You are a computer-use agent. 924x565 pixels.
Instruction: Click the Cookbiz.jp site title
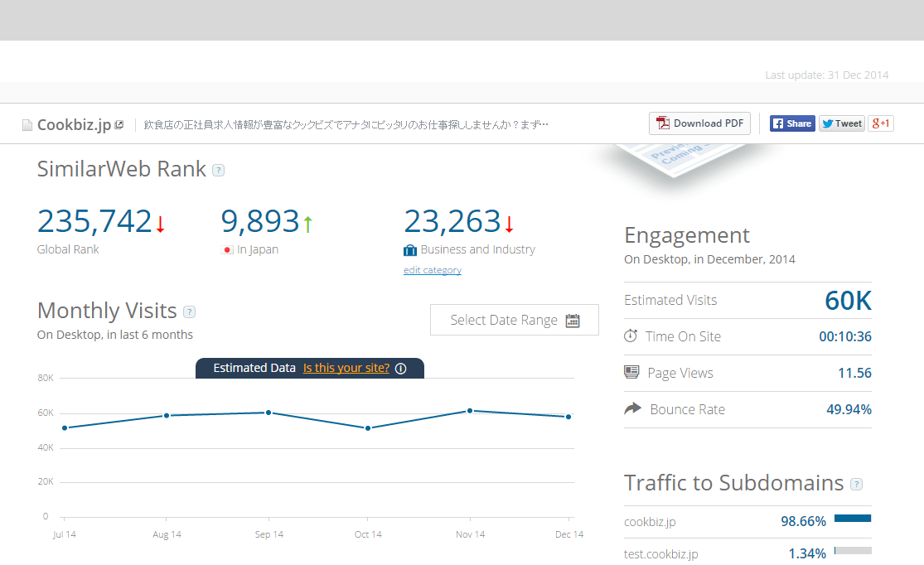tap(75, 125)
